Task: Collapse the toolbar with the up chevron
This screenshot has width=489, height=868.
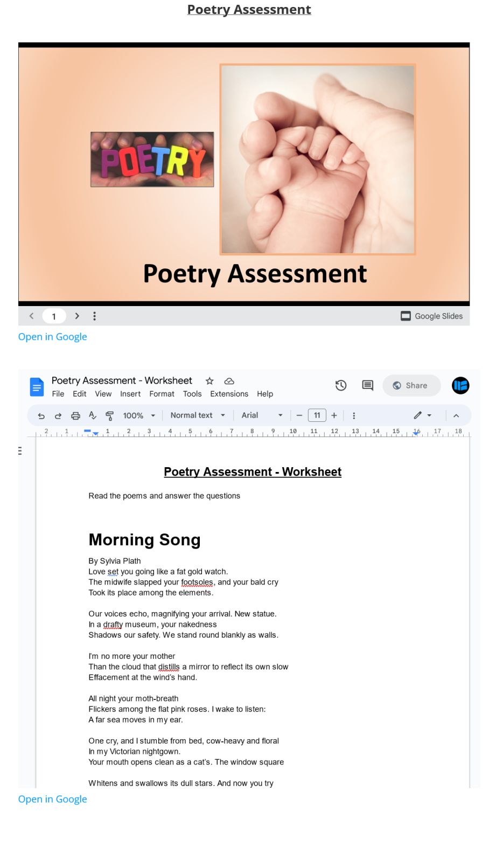Action: pyautogui.click(x=456, y=415)
